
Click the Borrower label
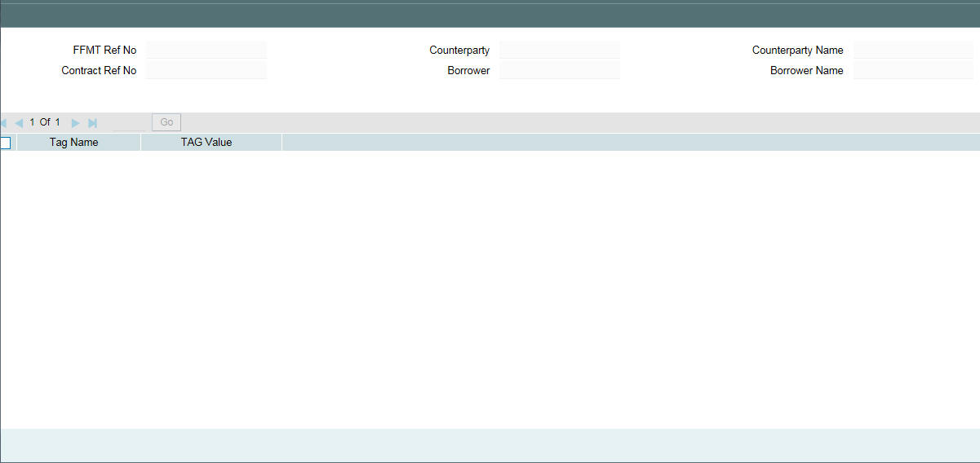[468, 71]
